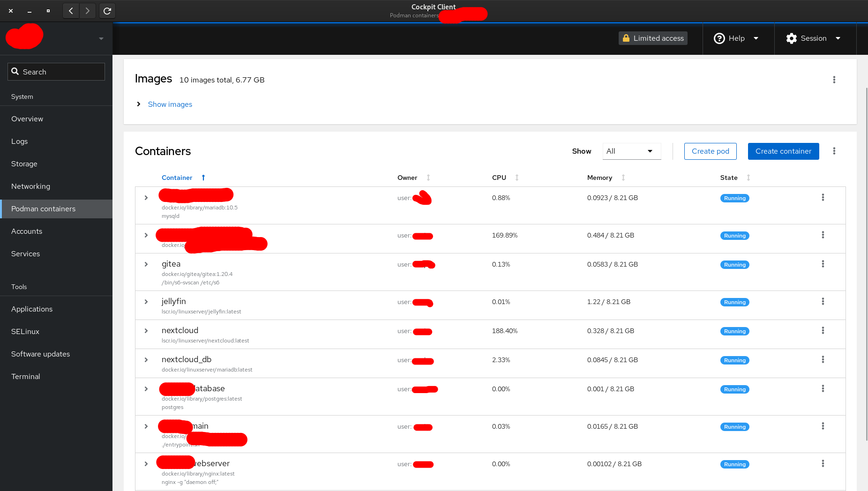The width and height of the screenshot is (868, 491).
Task: Go to Networking in sidebar
Action: [56, 186]
